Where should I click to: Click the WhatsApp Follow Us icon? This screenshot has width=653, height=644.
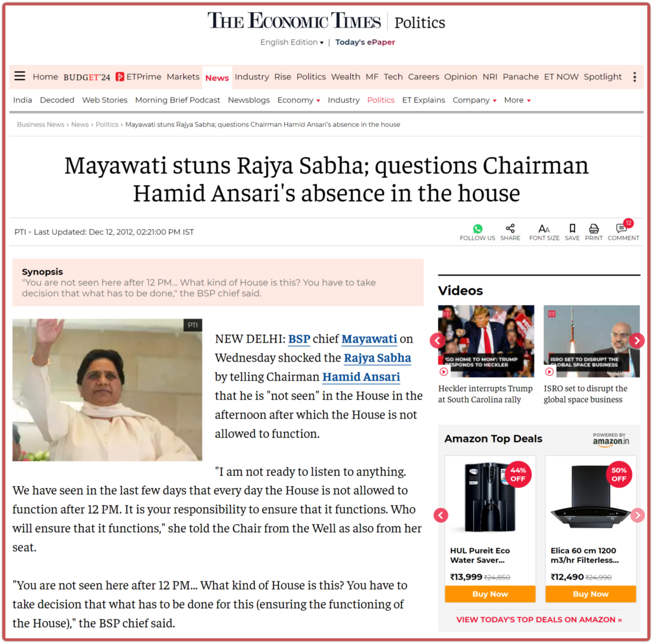point(477,229)
